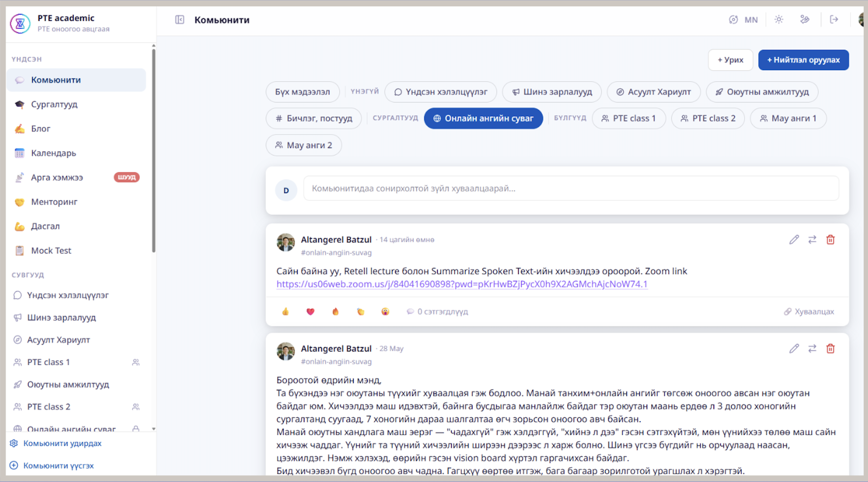Open the paint palette customization icon
Image resolution: width=868 pixels, height=482 pixels.
[x=804, y=19]
